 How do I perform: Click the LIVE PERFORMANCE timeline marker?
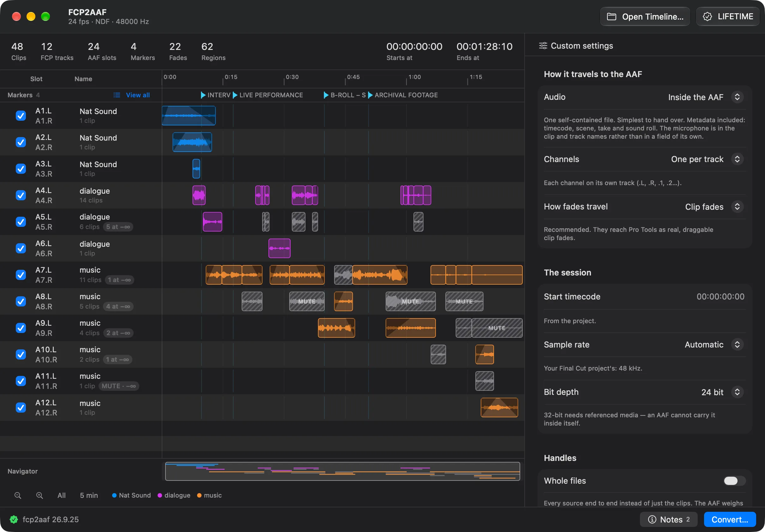(x=268, y=95)
